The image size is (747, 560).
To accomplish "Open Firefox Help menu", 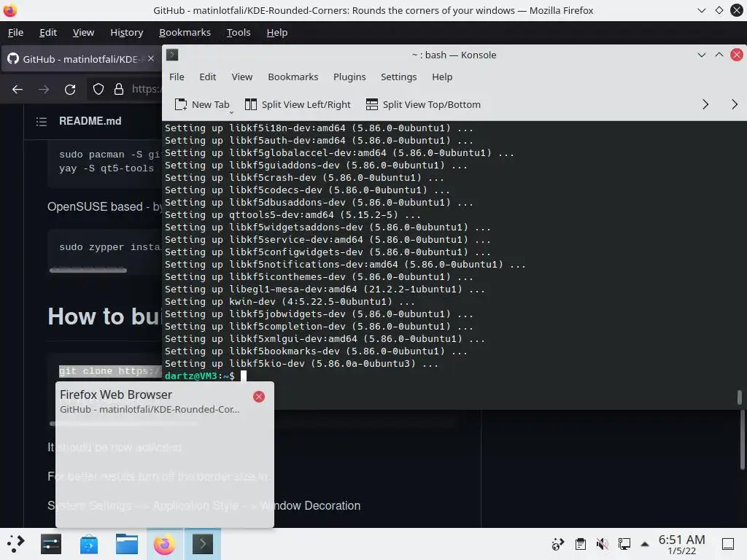I will point(276,32).
